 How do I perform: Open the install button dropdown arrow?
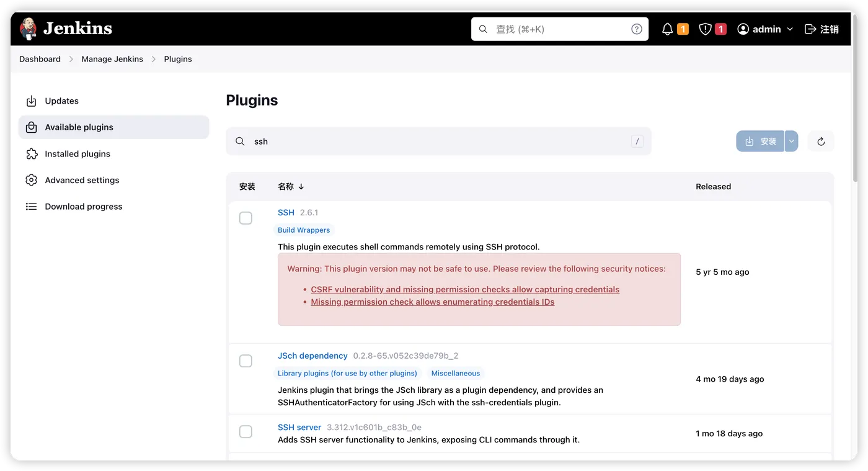coord(791,141)
